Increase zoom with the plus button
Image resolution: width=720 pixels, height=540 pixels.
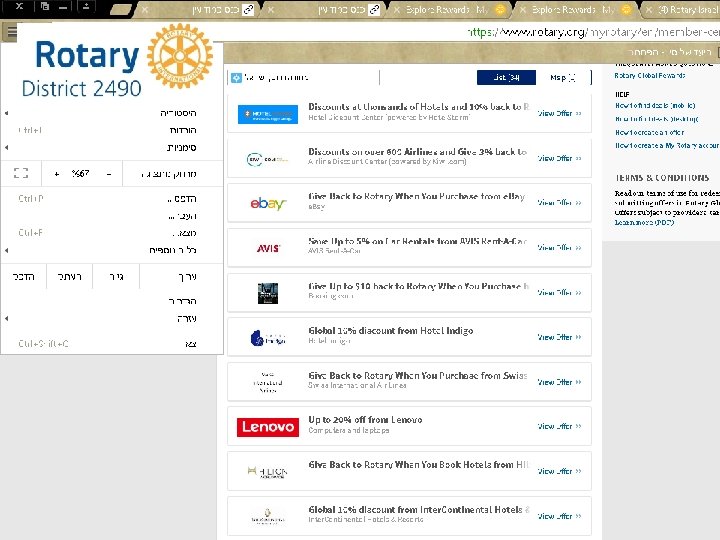(57, 174)
